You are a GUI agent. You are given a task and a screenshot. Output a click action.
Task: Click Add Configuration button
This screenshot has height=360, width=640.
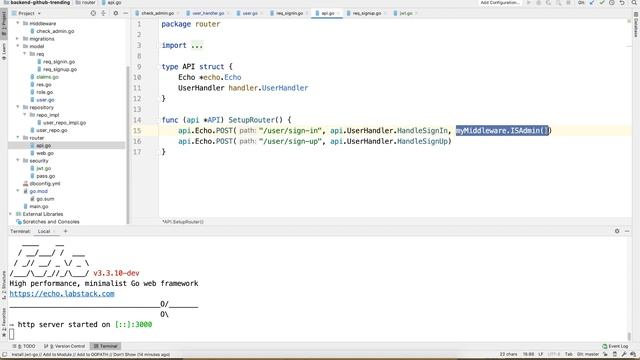coord(500,3)
